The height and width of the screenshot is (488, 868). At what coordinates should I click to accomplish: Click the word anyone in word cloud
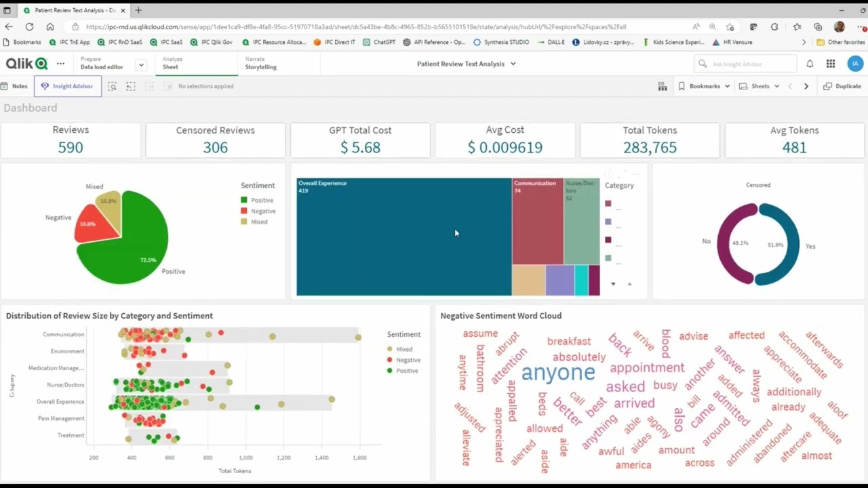558,372
